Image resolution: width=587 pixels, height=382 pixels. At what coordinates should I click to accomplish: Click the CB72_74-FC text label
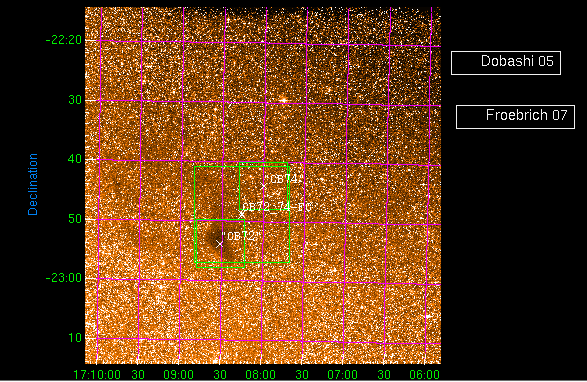[277, 207]
